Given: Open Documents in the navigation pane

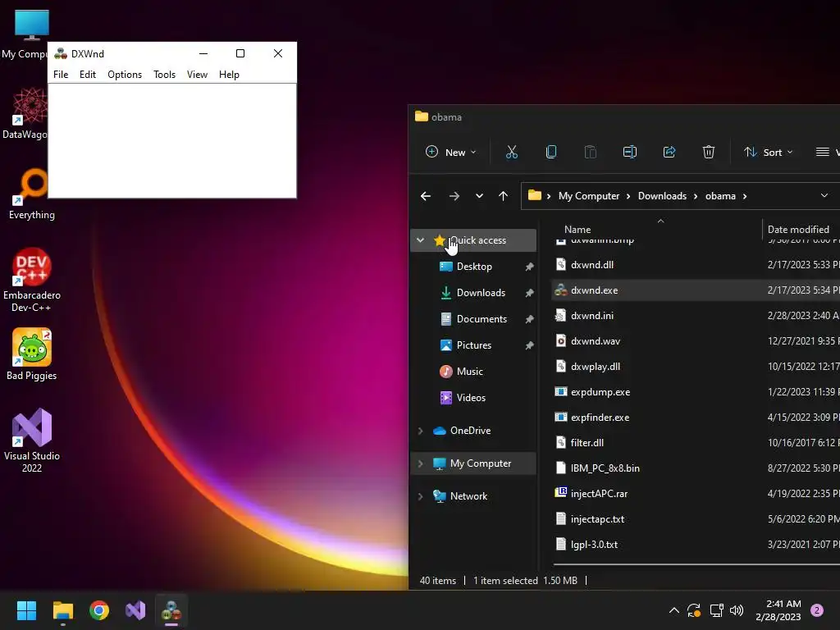Looking at the screenshot, I should (x=481, y=319).
